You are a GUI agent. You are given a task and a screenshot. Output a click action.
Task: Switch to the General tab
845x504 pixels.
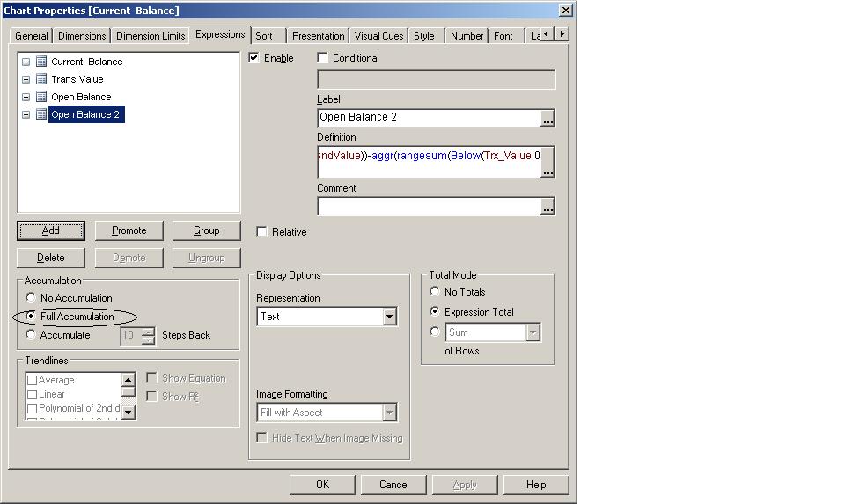[x=32, y=36]
